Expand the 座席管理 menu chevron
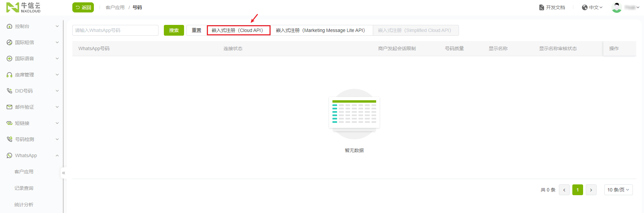Image resolution: width=644 pixels, height=213 pixels. 57,75
